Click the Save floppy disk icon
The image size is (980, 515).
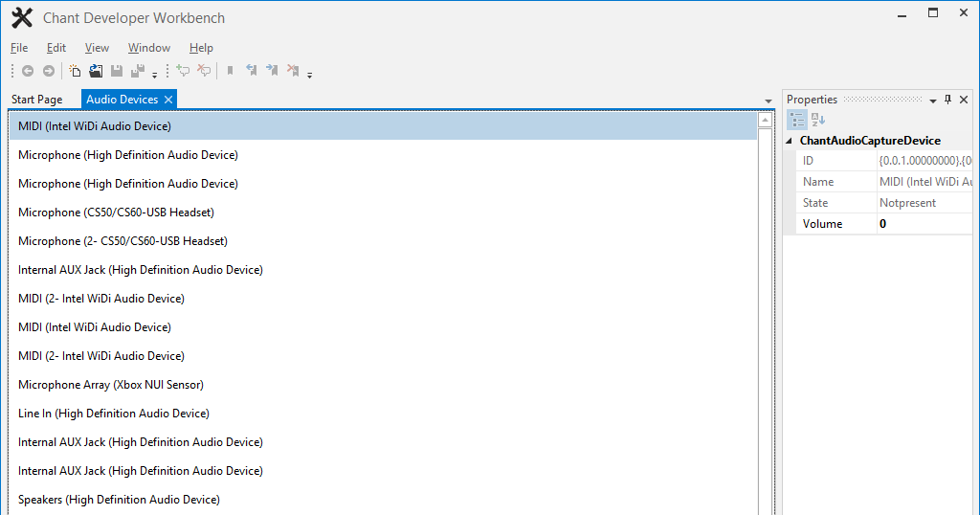point(117,71)
